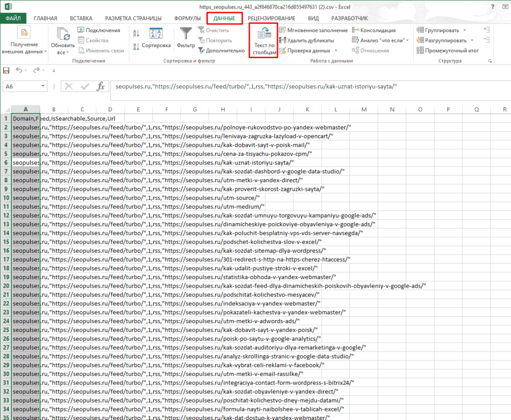Viewport: 511px width, 420px height.
Task: Open the ФАЙЛ tab
Action: pos(13,18)
